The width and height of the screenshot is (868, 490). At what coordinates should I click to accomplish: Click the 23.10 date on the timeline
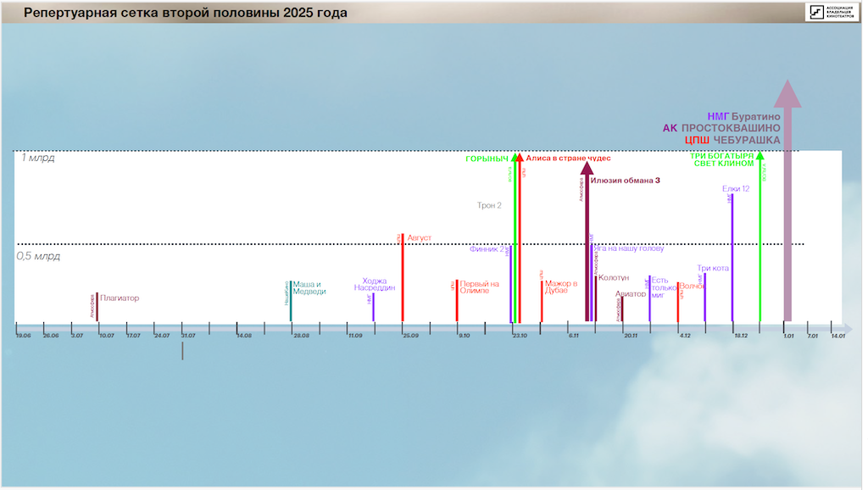pos(519,337)
